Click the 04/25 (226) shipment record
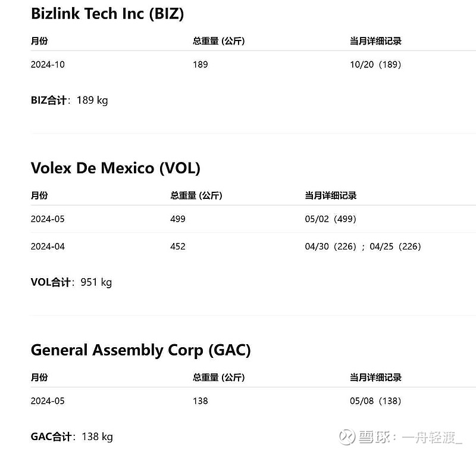This screenshot has height=452, width=476. point(395,247)
